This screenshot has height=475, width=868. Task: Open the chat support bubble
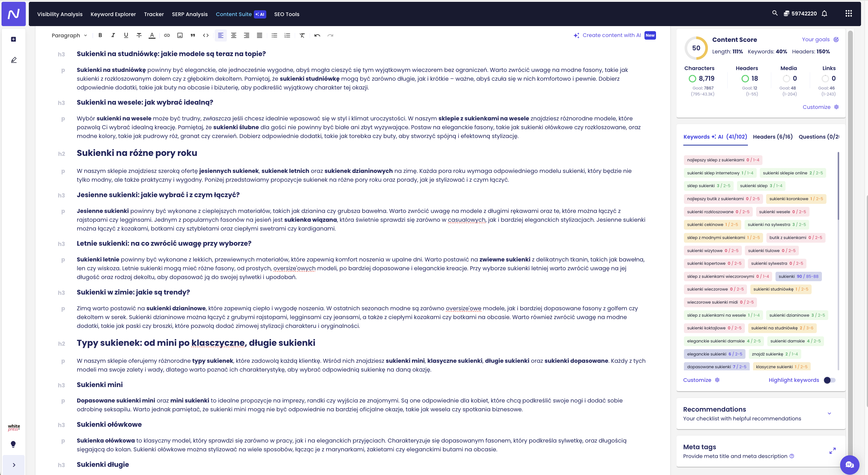pos(849,465)
